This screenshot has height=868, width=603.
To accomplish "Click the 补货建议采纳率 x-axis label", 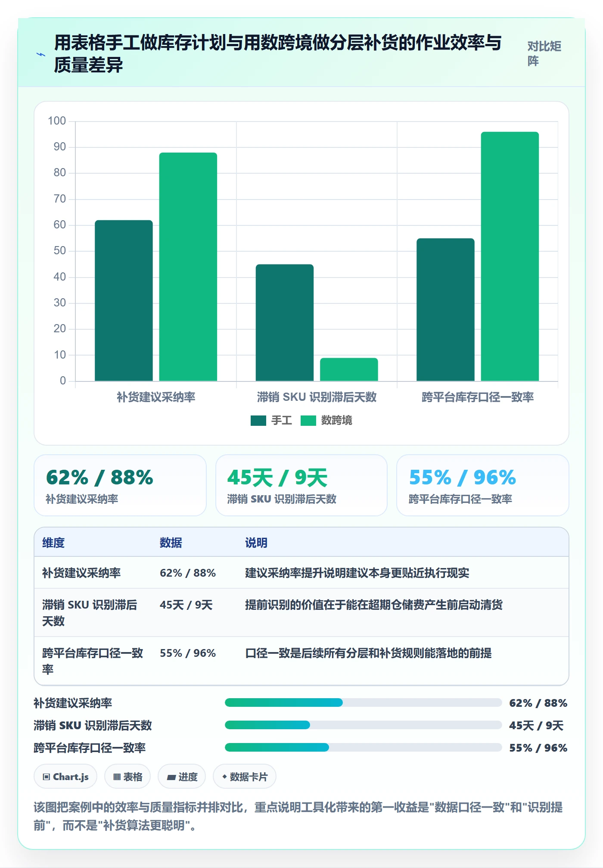I will click(156, 397).
